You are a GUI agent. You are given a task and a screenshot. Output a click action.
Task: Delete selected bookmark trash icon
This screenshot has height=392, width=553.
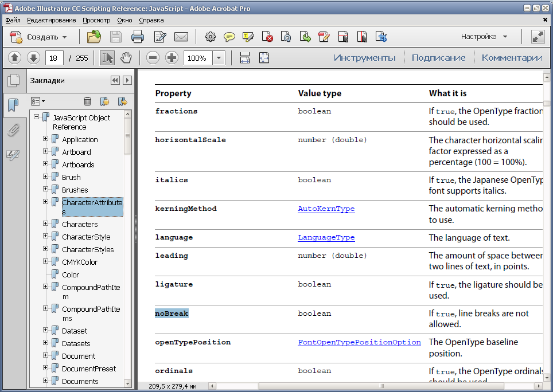point(87,101)
